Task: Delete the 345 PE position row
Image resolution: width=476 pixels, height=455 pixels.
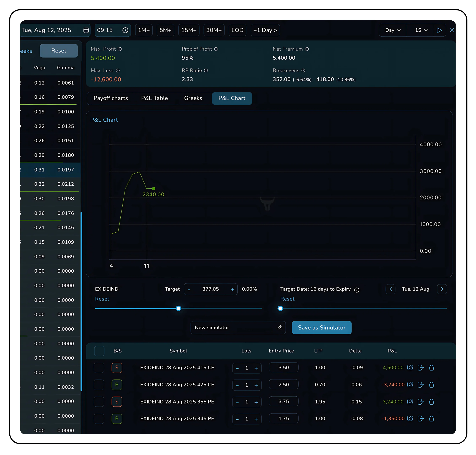Action: 431,418
